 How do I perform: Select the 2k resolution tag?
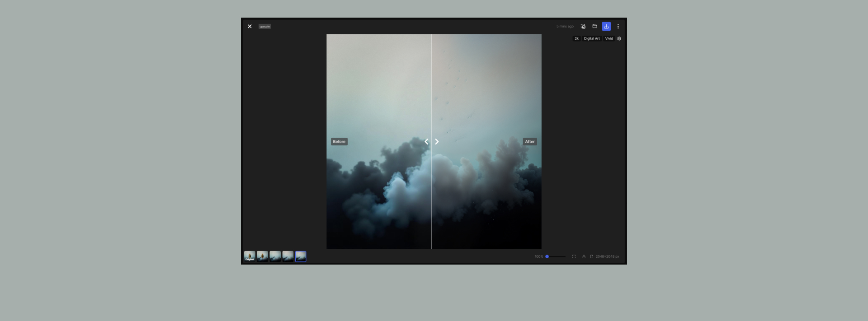[x=576, y=38]
